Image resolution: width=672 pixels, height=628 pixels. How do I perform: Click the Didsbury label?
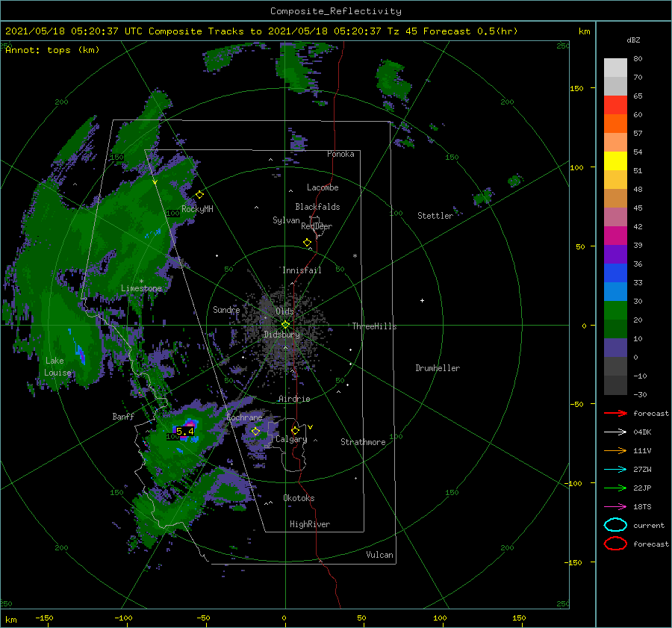click(x=281, y=335)
